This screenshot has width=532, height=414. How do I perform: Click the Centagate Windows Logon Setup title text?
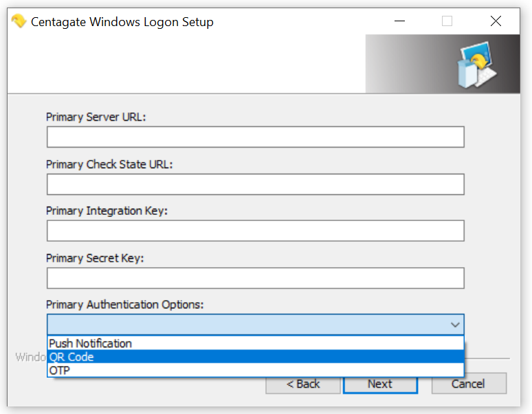click(122, 22)
